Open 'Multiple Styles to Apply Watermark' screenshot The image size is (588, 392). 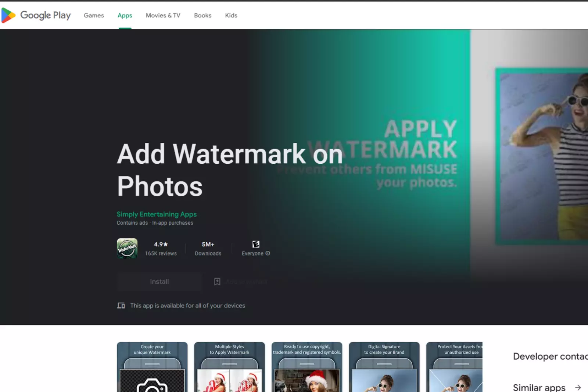pyautogui.click(x=230, y=367)
